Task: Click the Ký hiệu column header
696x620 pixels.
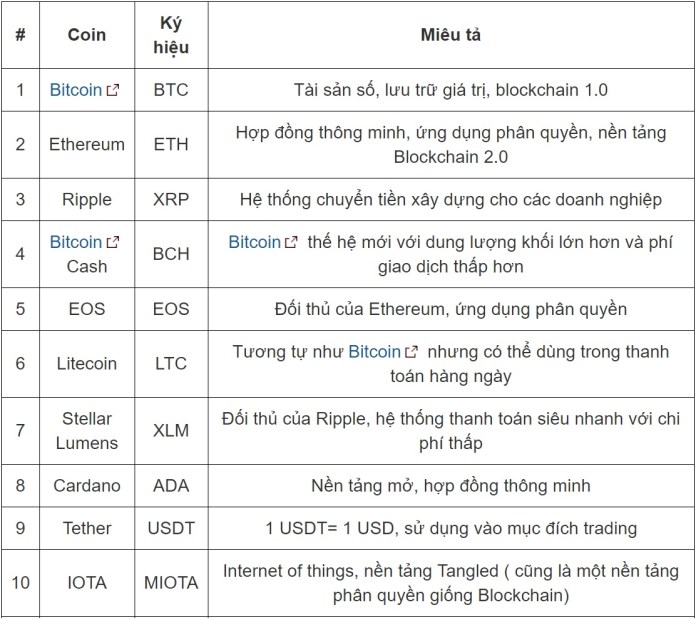Action: pos(171,35)
